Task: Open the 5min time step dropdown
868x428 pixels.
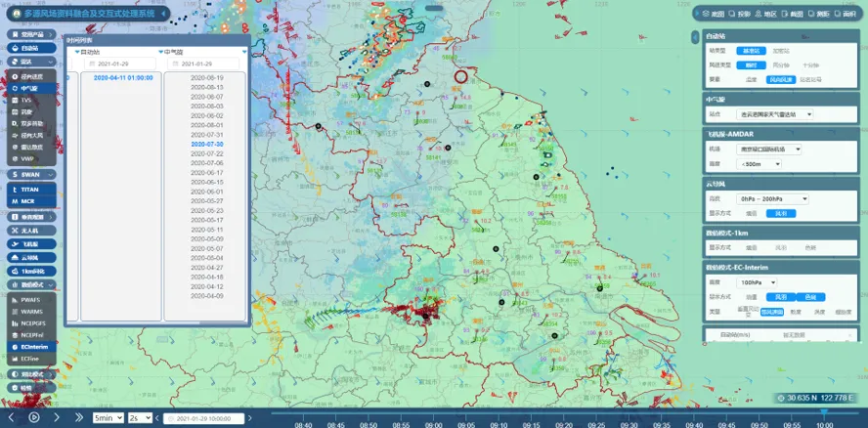Action: point(108,417)
